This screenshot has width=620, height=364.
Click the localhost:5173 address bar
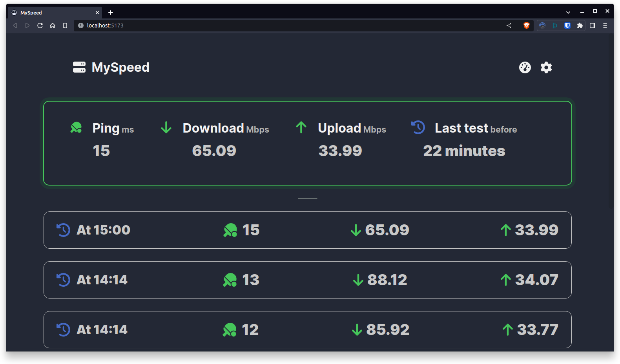(275, 25)
